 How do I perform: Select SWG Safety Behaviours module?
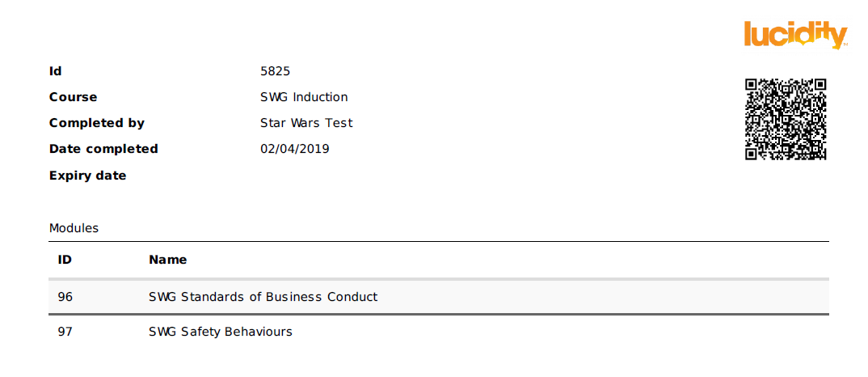221,332
